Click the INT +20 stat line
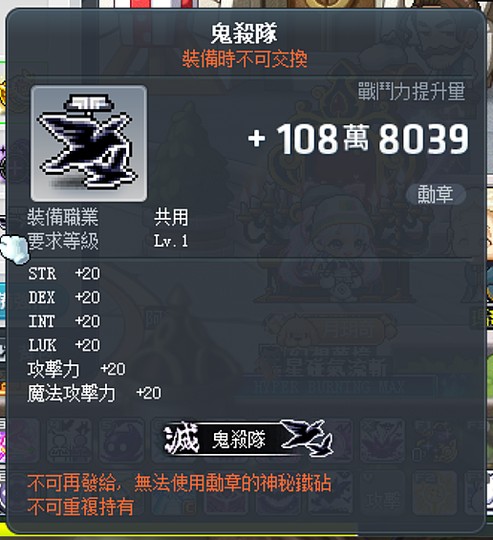Screen dimensions: 493x540 tap(64, 321)
